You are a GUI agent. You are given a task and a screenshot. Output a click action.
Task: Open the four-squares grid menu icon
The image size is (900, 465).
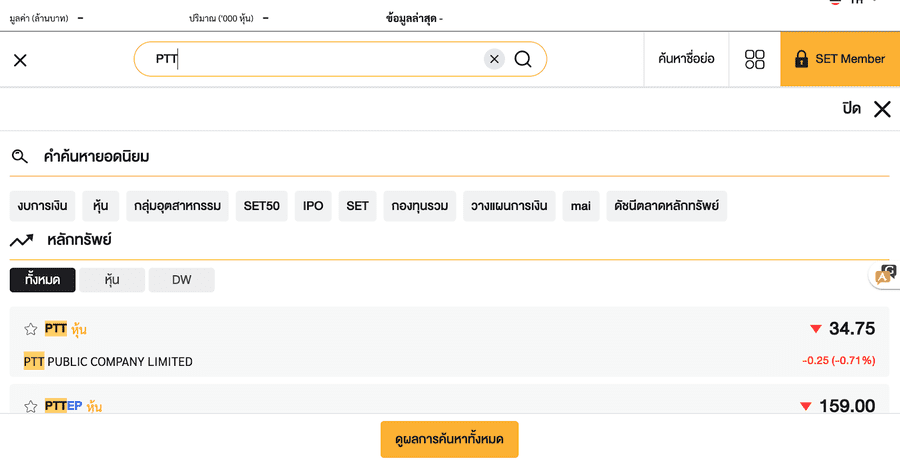tap(755, 59)
